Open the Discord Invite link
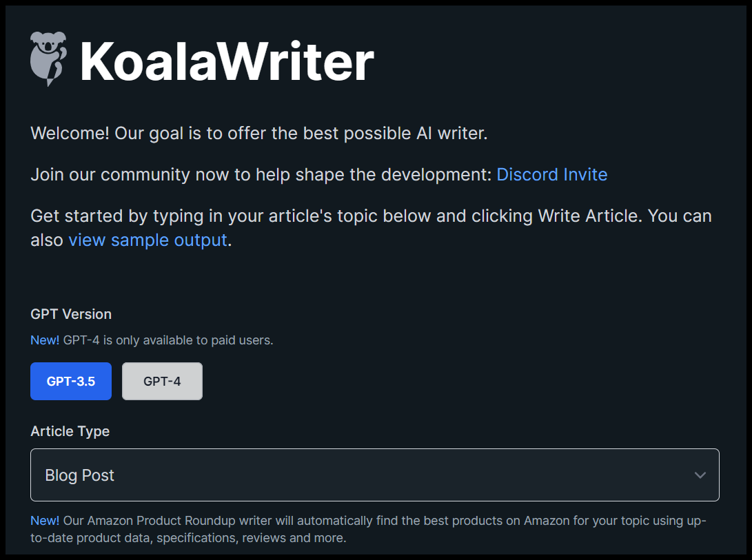752x560 pixels. tap(551, 174)
